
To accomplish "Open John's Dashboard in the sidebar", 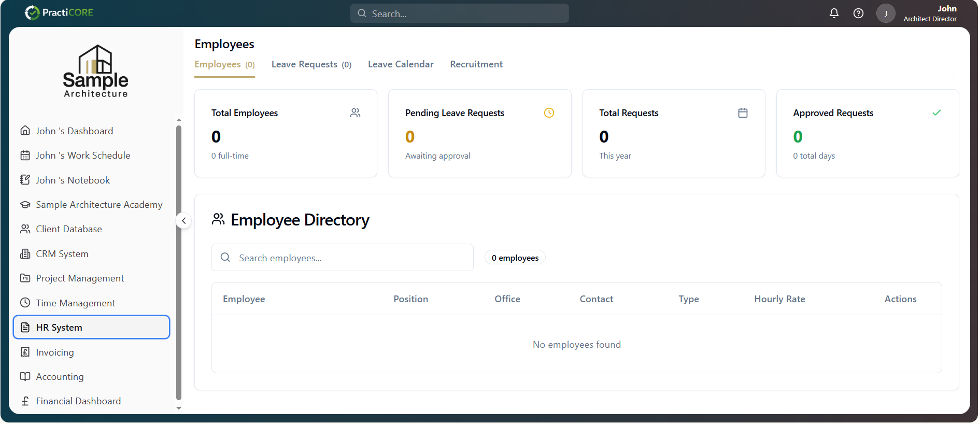I will coord(92,131).
